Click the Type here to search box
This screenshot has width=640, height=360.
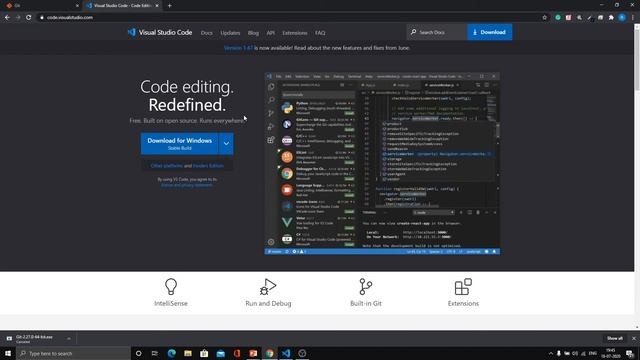pos(73,353)
